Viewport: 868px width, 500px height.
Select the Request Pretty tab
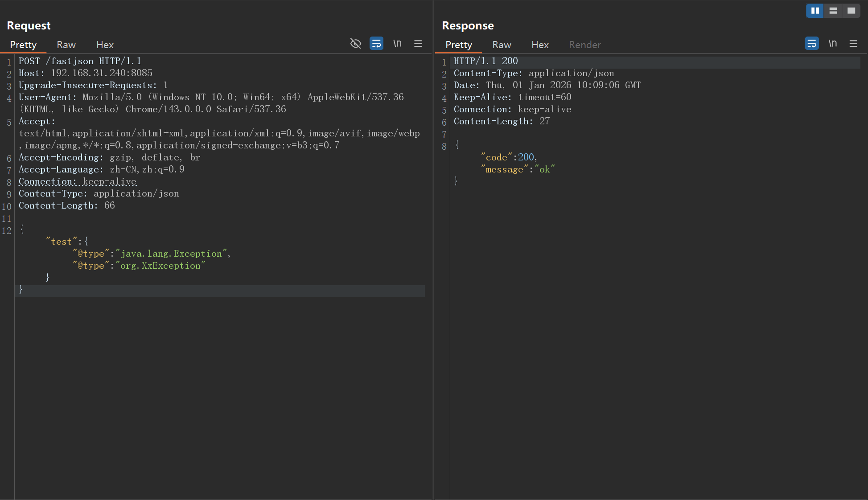click(x=23, y=45)
